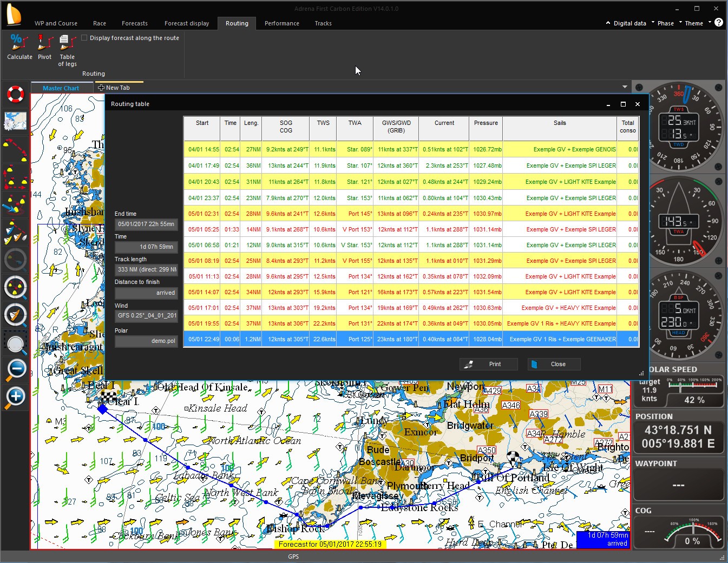Click the COG percentage gauge

[x=694, y=532]
